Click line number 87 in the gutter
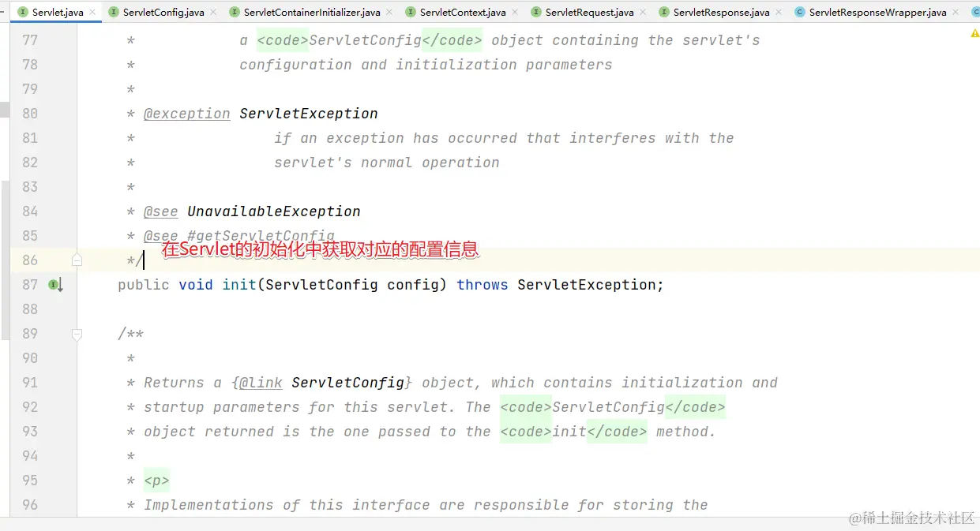The height and width of the screenshot is (531, 980). coord(30,285)
